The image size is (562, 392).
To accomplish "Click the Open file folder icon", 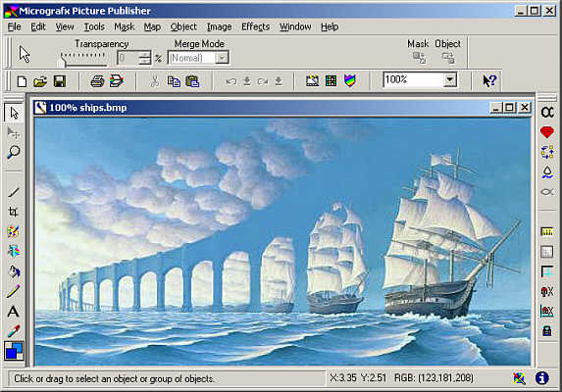I will [x=40, y=81].
